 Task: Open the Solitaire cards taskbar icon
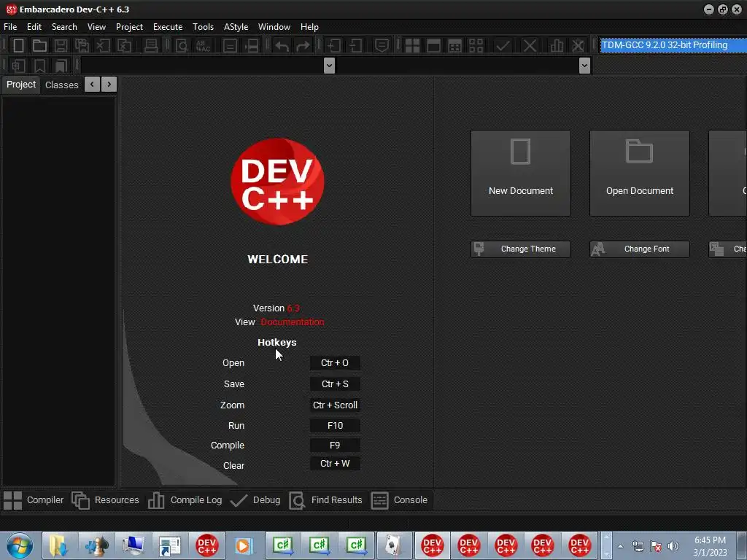coord(393,545)
